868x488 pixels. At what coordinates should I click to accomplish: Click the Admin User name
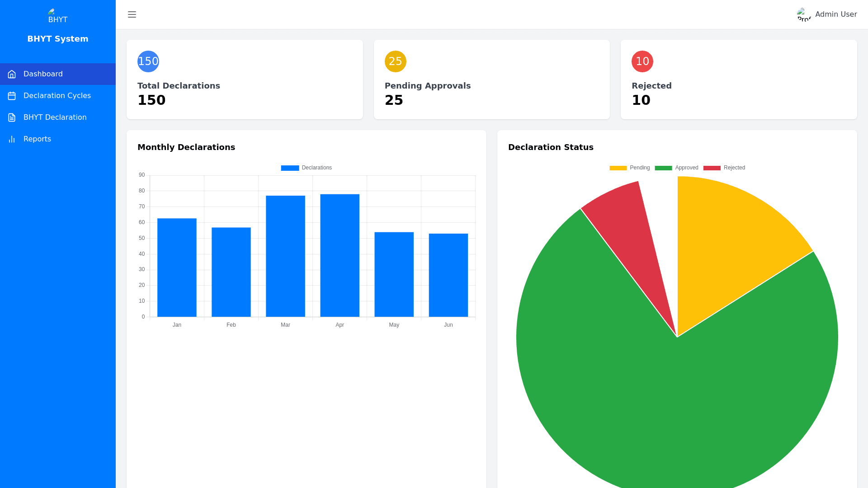836,14
